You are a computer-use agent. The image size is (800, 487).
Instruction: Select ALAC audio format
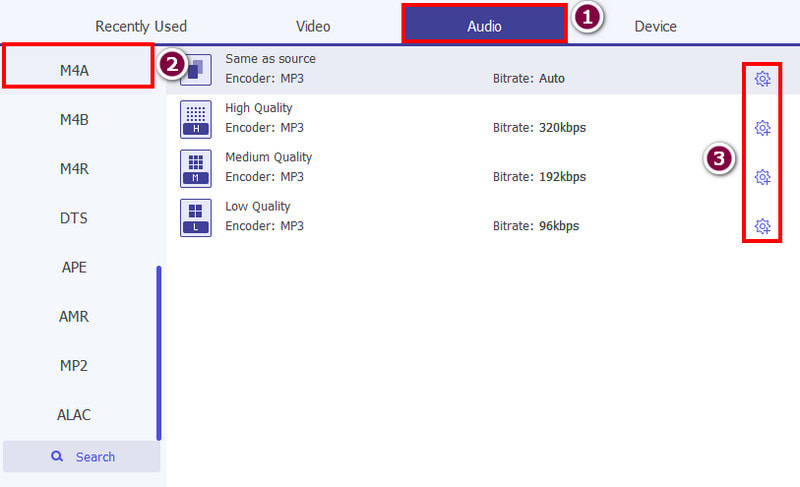click(75, 414)
